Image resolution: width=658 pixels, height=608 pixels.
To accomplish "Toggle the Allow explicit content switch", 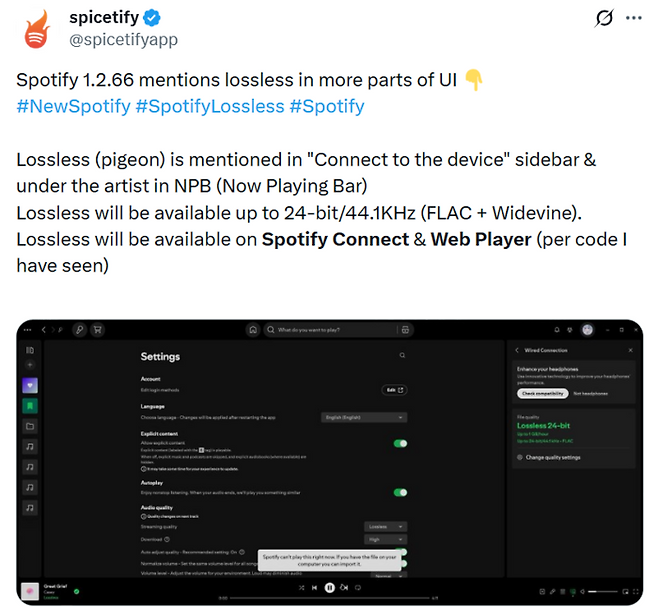I will 400,443.
